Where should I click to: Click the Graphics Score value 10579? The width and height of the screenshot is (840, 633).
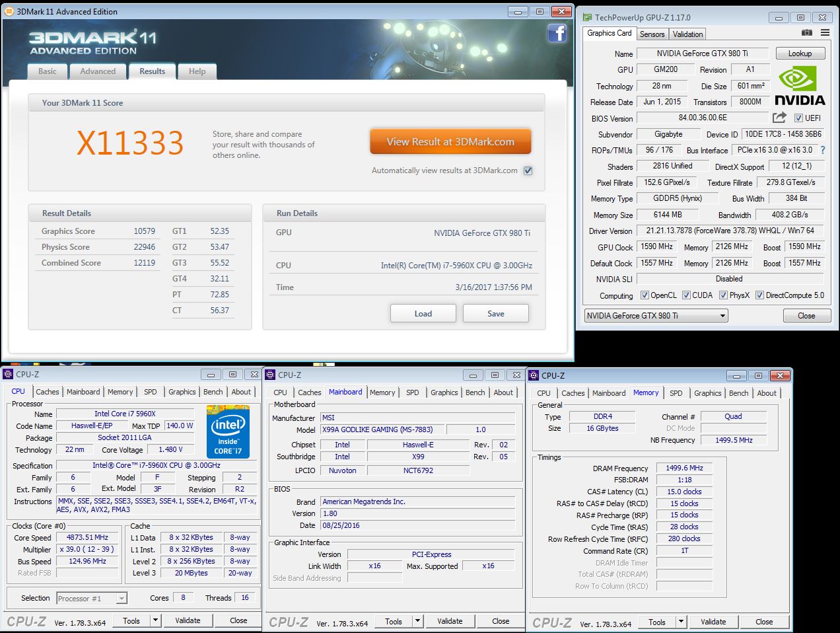point(145,231)
